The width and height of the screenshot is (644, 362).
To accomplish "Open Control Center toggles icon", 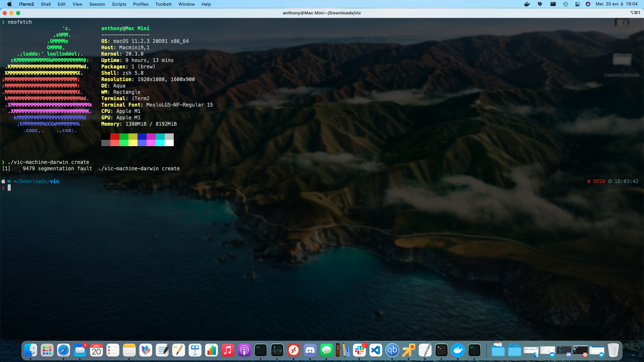I will (577, 4).
